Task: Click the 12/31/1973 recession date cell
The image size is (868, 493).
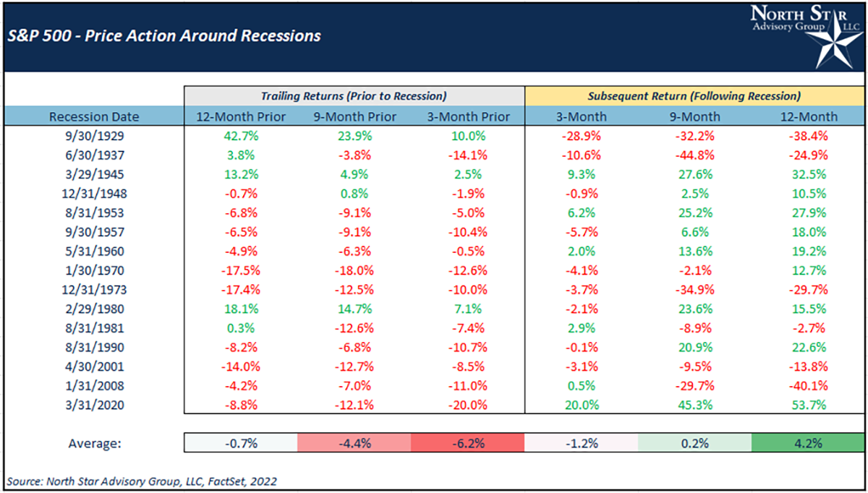Action: 94,290
